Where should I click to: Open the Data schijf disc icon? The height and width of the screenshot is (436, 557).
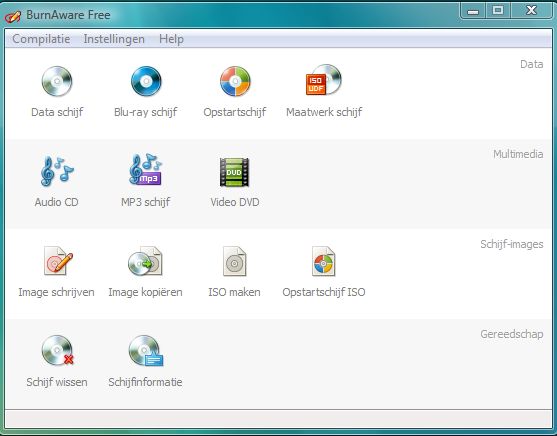pos(57,81)
